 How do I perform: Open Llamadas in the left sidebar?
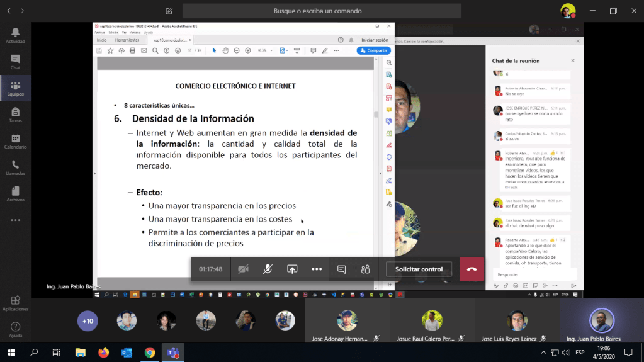coord(15,168)
